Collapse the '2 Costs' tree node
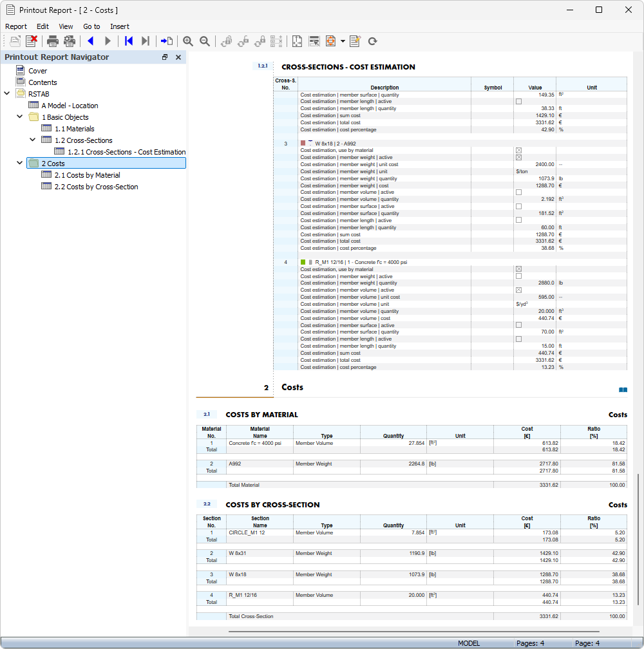Screen dimensions: 644x649 coord(19,163)
